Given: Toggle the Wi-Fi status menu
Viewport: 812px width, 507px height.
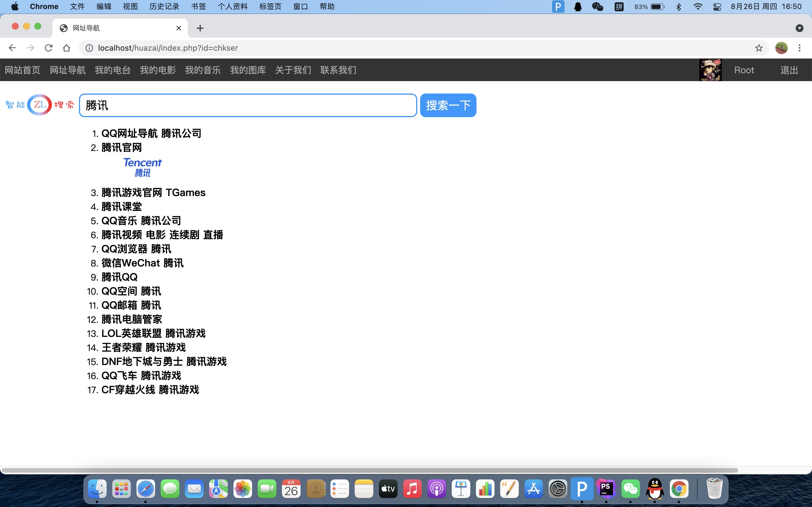Looking at the screenshot, I should (x=698, y=7).
